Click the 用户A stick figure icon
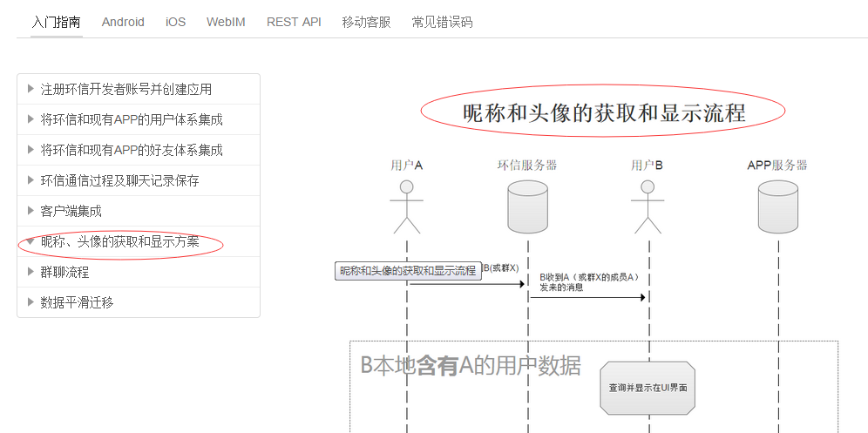 pyautogui.click(x=407, y=207)
